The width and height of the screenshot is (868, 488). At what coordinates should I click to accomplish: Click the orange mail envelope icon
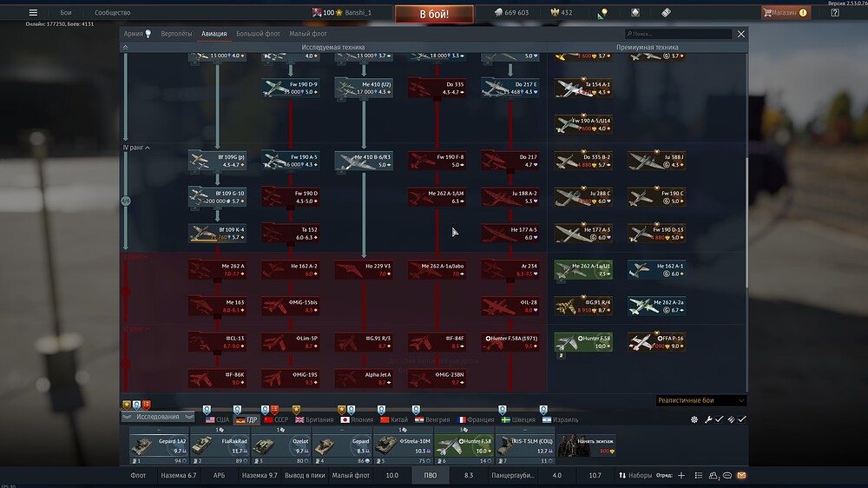point(741,476)
